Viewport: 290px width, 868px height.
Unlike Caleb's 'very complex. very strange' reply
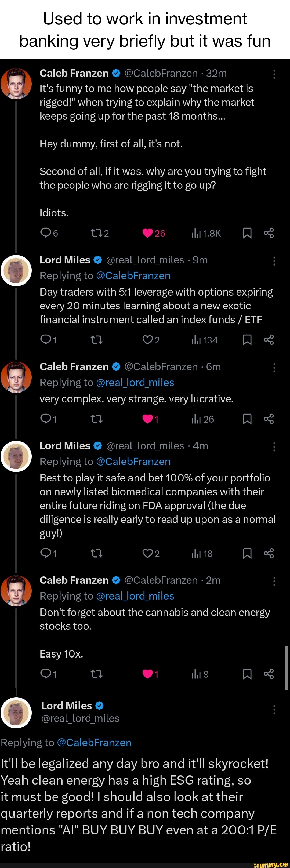148,419
